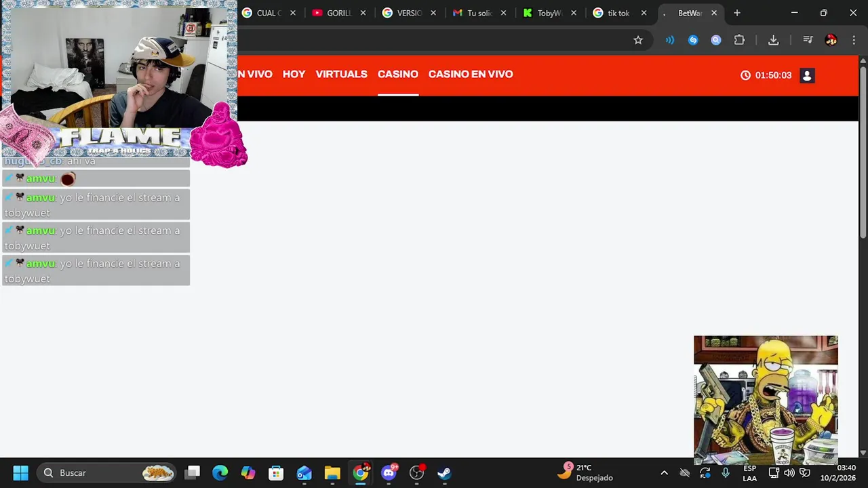The image size is (868, 488).
Task: Open the VIRTUALS section
Action: pos(341,75)
